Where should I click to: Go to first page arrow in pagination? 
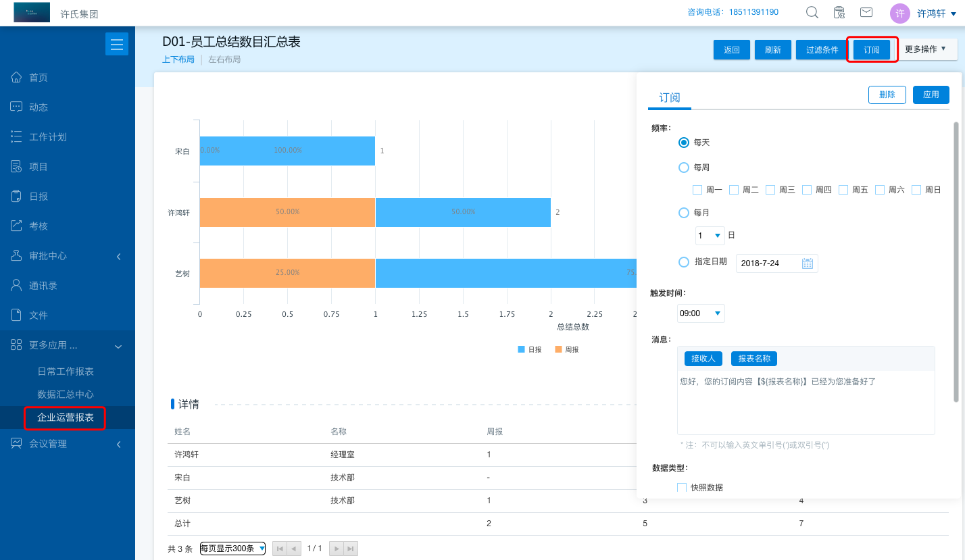tap(280, 549)
